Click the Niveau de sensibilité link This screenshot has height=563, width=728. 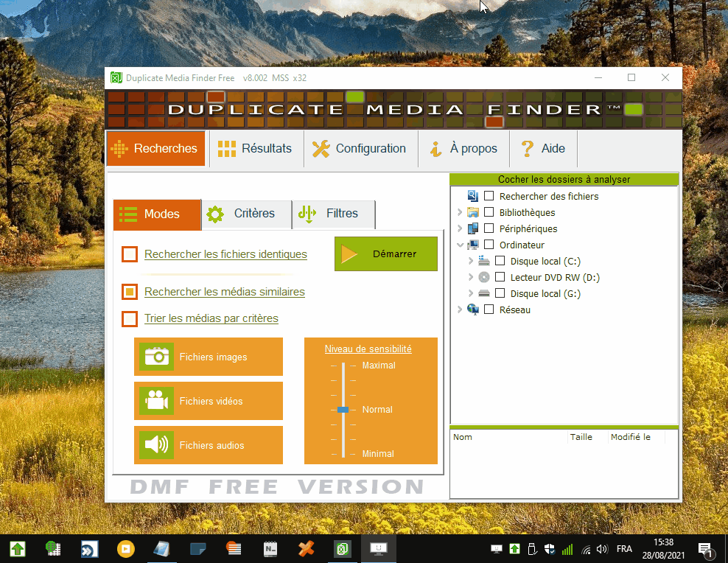point(368,349)
